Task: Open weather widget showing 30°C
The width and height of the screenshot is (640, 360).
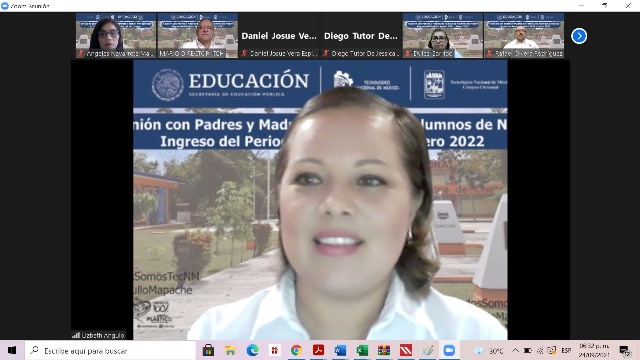Action: point(489,351)
